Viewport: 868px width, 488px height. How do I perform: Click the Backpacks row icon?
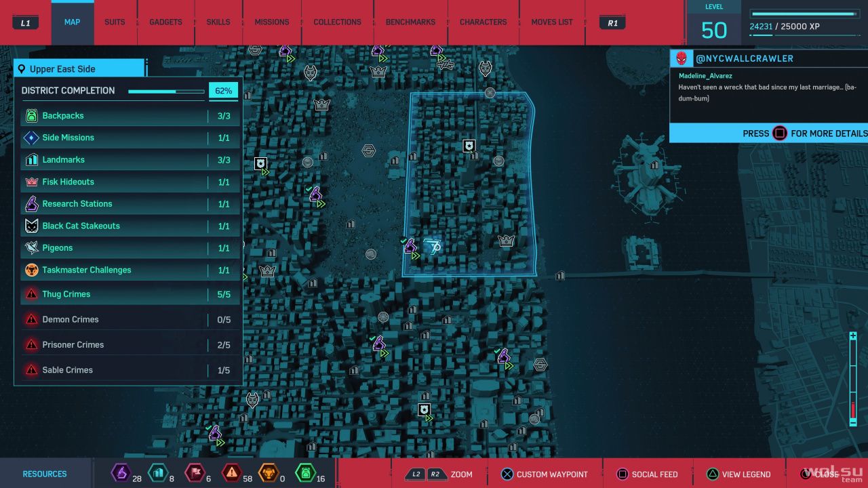pyautogui.click(x=31, y=116)
